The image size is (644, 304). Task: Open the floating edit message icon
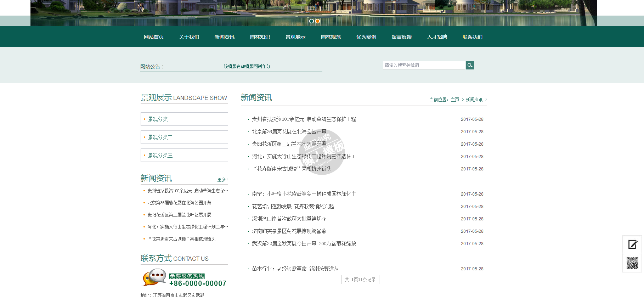632,244
